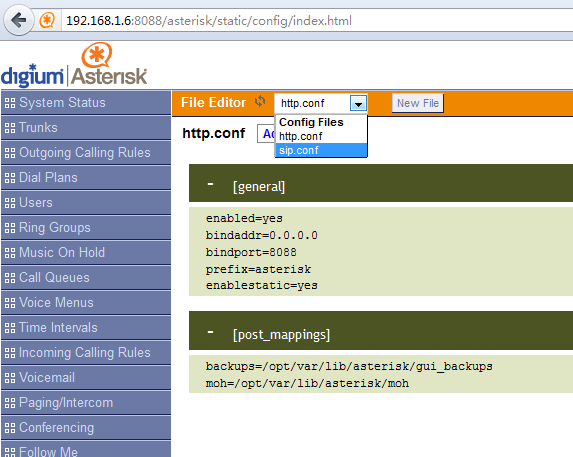
Task: Click the grid icon beside Music On Hold
Action: (x=10, y=253)
